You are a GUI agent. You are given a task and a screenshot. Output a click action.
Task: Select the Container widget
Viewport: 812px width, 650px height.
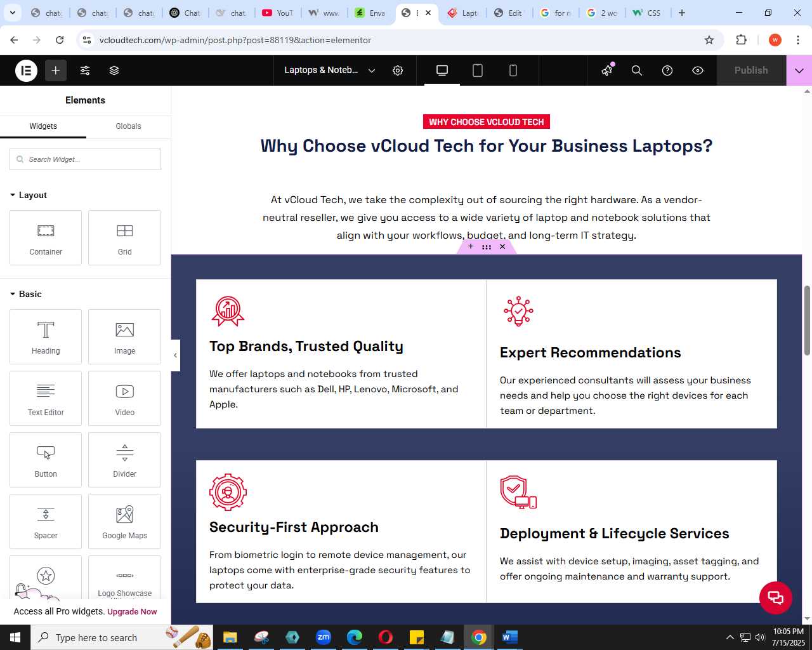[46, 237]
